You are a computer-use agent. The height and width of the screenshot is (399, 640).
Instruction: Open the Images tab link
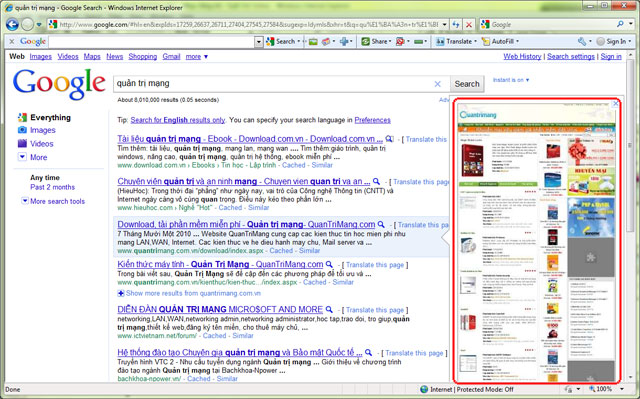[40, 56]
